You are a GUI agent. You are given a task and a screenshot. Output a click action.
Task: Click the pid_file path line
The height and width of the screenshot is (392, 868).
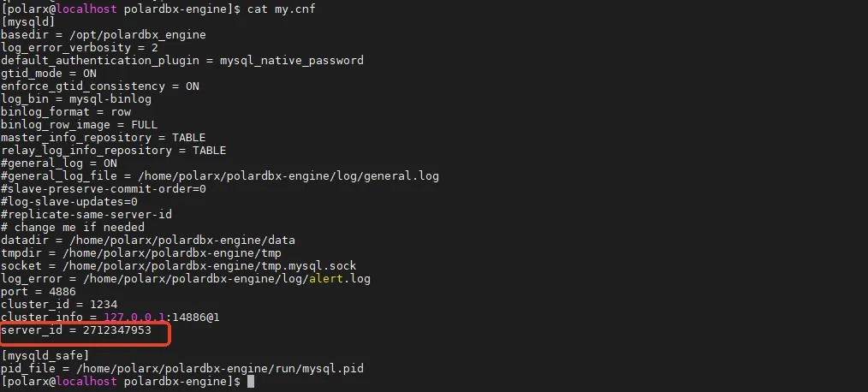(182, 369)
